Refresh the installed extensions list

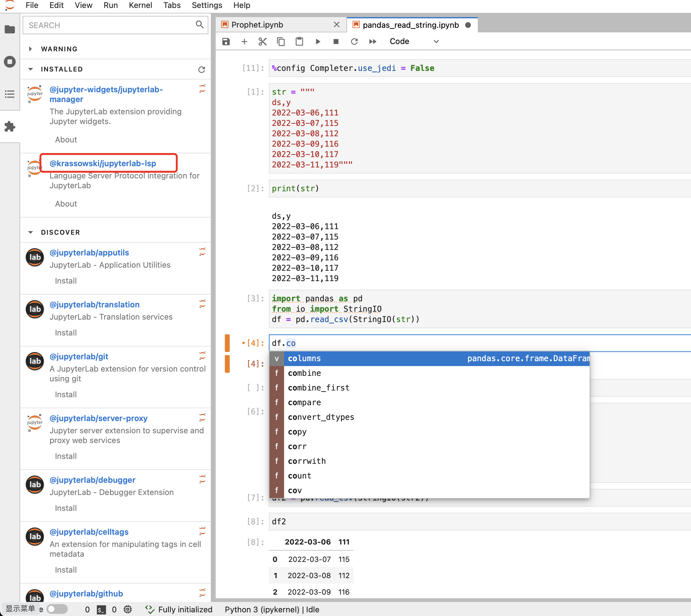point(202,69)
